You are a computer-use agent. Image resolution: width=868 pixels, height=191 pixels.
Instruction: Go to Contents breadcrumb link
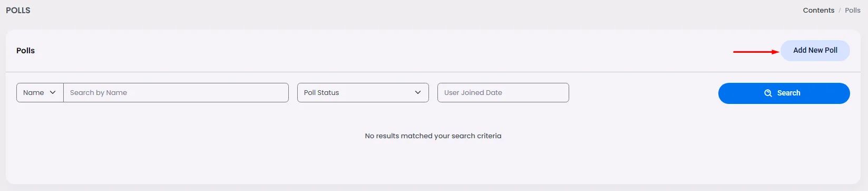tap(818, 10)
